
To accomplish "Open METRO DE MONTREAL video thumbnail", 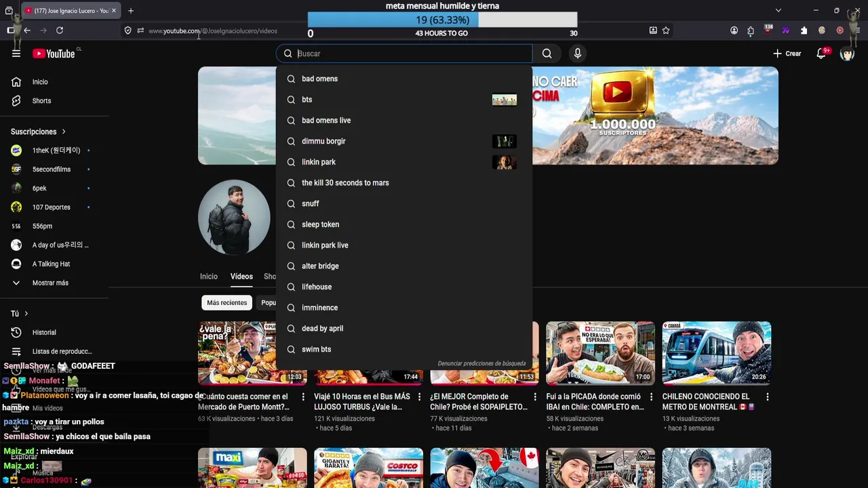I will 716,353.
